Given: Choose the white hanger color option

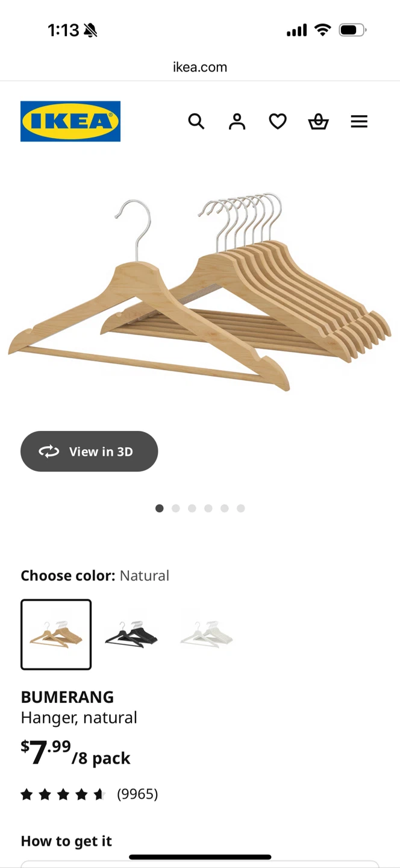Looking at the screenshot, I should 206,635.
